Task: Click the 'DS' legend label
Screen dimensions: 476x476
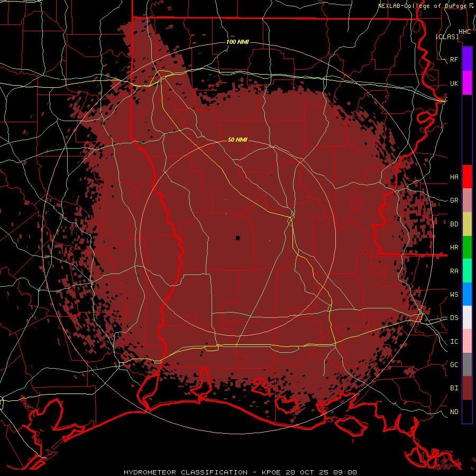Action: (x=454, y=318)
